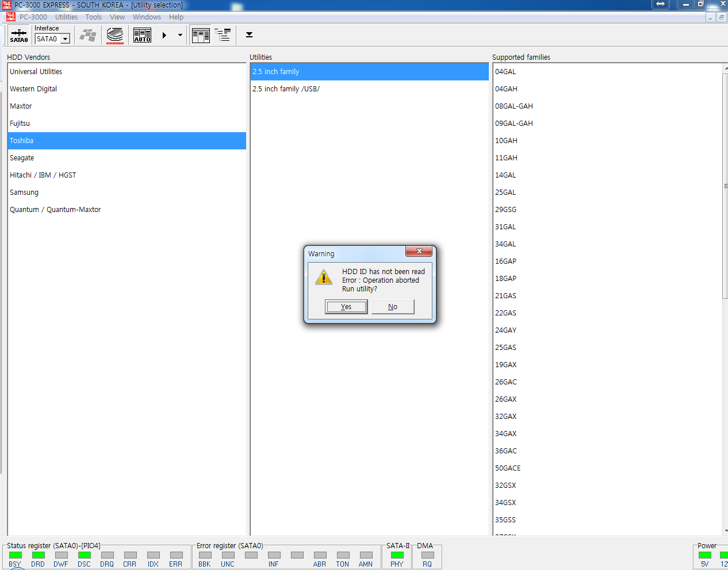
Task: Select Quantum / Quantum-Maxtor vendor
Action: [x=127, y=210]
